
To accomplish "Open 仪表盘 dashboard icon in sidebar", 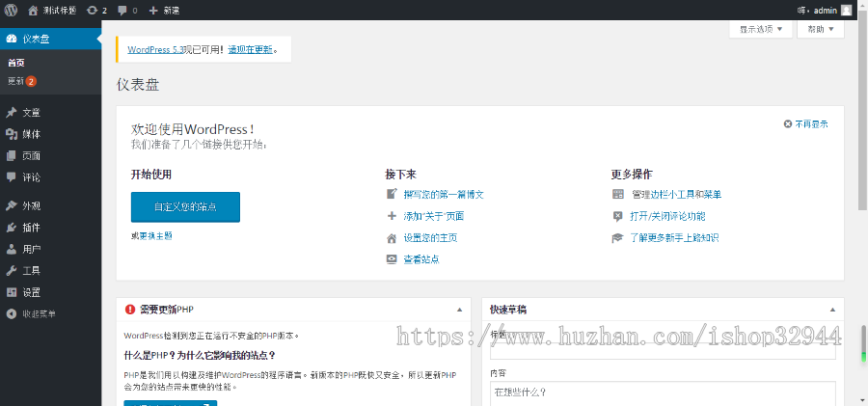I will point(11,39).
